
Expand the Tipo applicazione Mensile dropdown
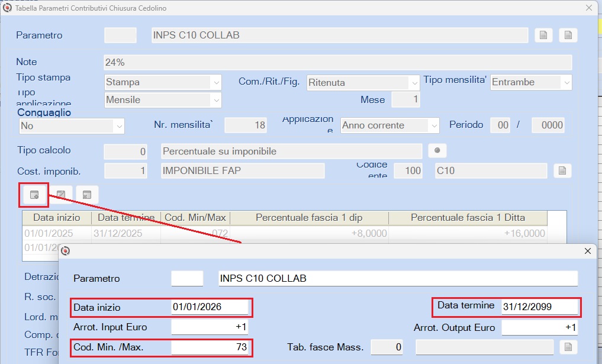click(216, 100)
